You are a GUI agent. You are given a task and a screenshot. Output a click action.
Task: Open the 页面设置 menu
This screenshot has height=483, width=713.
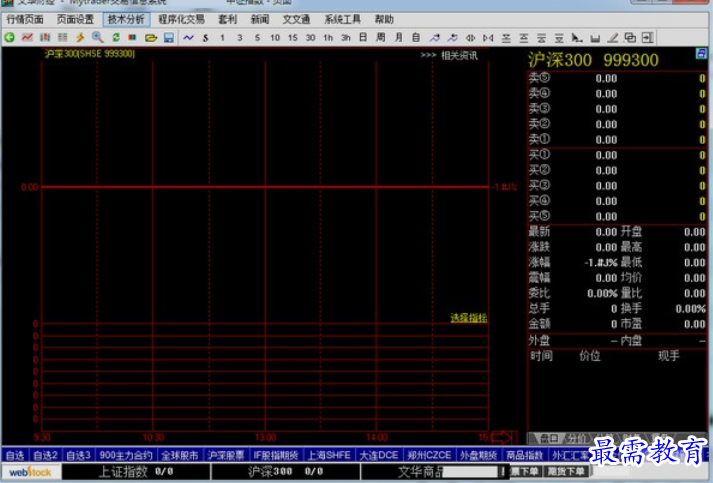(75, 20)
